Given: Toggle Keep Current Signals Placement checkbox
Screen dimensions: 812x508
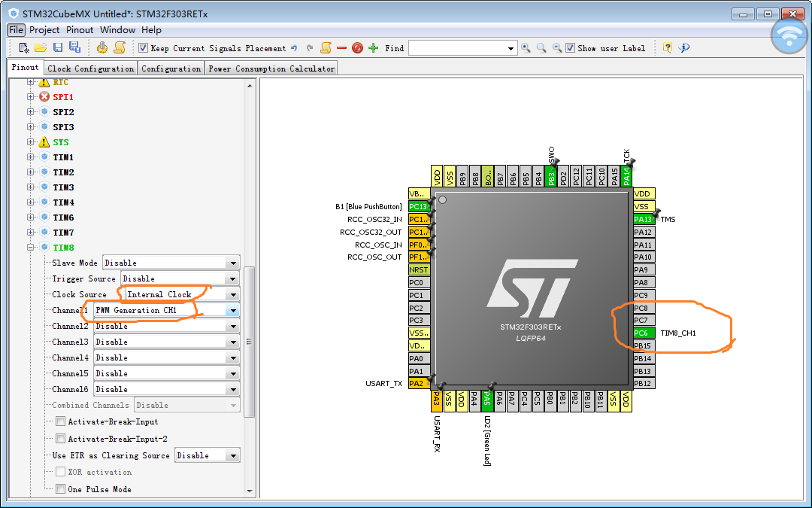Looking at the screenshot, I should pyautogui.click(x=144, y=47).
